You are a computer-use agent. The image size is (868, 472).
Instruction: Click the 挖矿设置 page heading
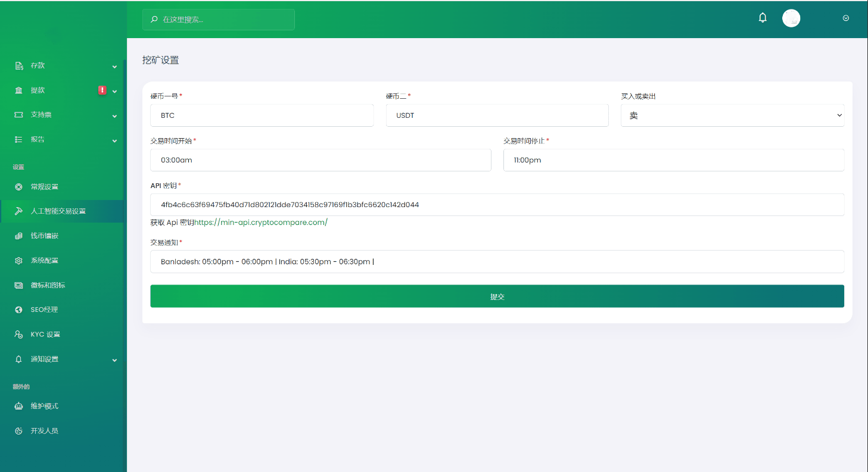tap(161, 60)
